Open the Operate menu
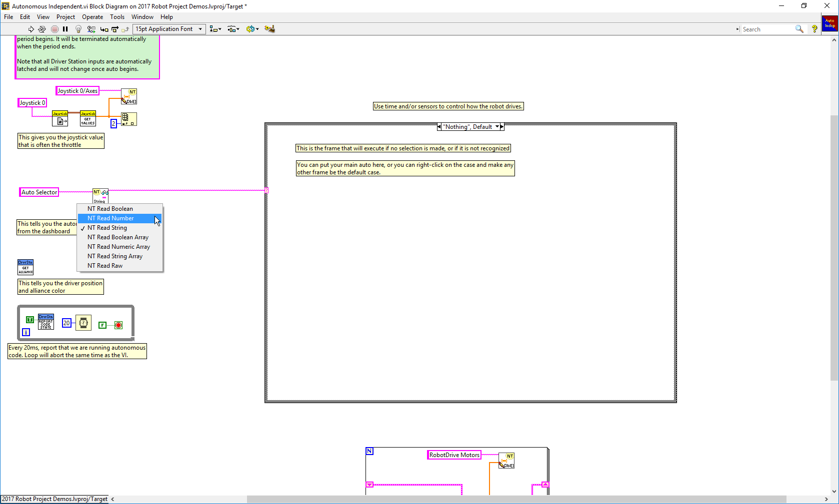Image resolution: width=839 pixels, height=504 pixels. [x=92, y=17]
